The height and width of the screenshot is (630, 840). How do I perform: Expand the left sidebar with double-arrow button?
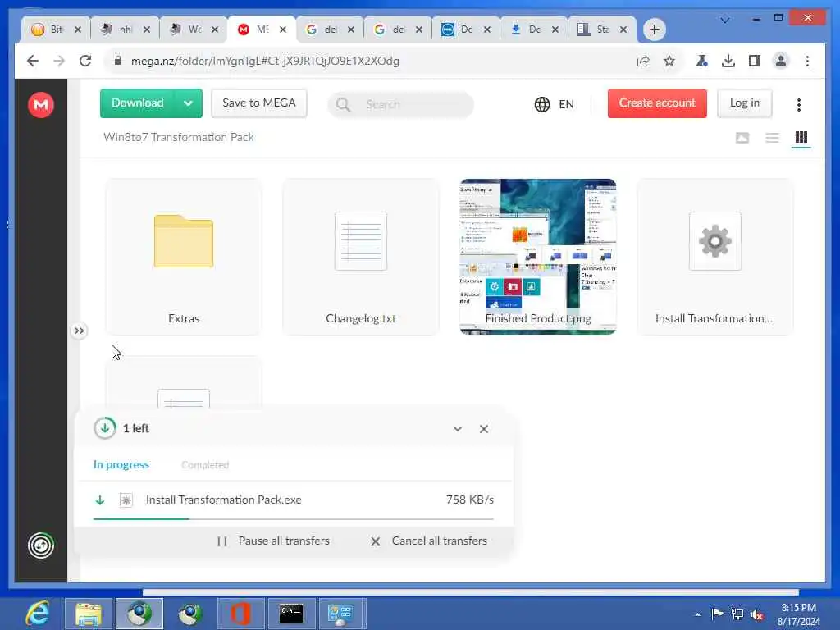pyautogui.click(x=79, y=331)
